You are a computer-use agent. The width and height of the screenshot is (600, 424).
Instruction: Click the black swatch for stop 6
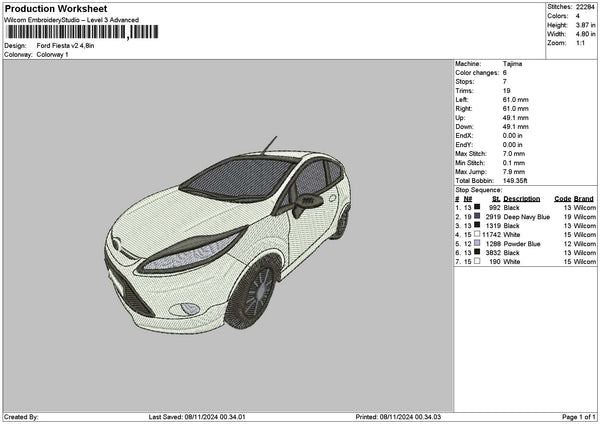[x=478, y=253]
